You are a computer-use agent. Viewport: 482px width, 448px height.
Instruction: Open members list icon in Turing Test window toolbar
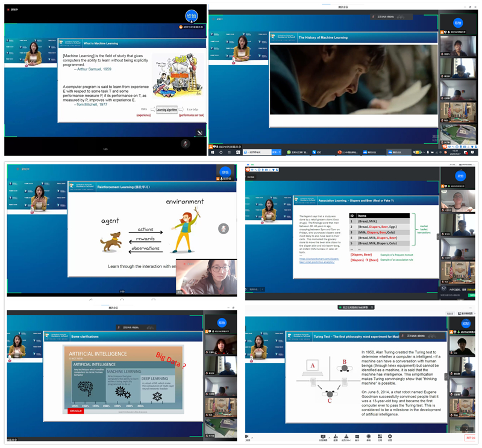(x=346, y=437)
